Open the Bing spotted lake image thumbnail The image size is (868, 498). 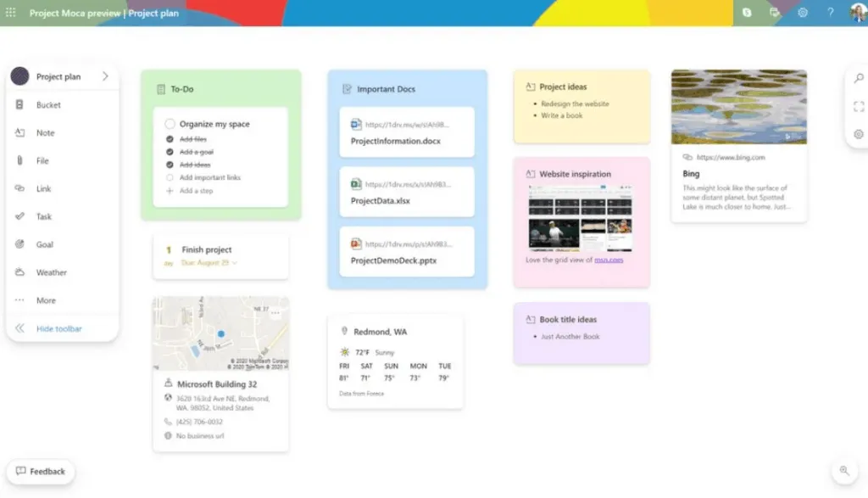pos(738,107)
